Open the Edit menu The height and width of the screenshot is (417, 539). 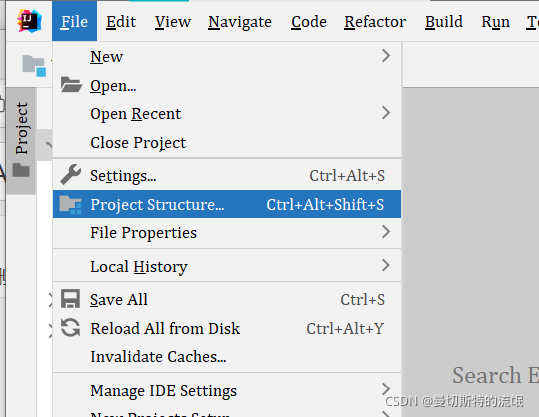(121, 22)
